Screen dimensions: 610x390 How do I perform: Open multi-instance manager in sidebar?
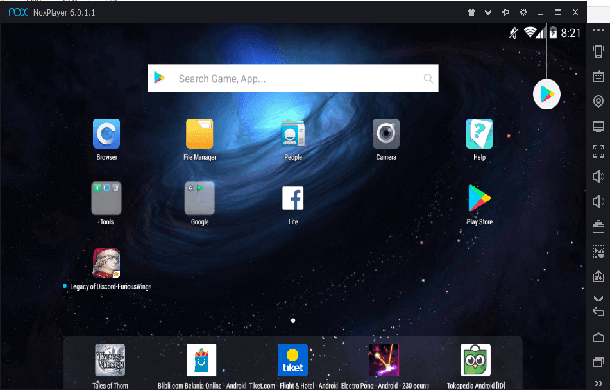click(598, 226)
